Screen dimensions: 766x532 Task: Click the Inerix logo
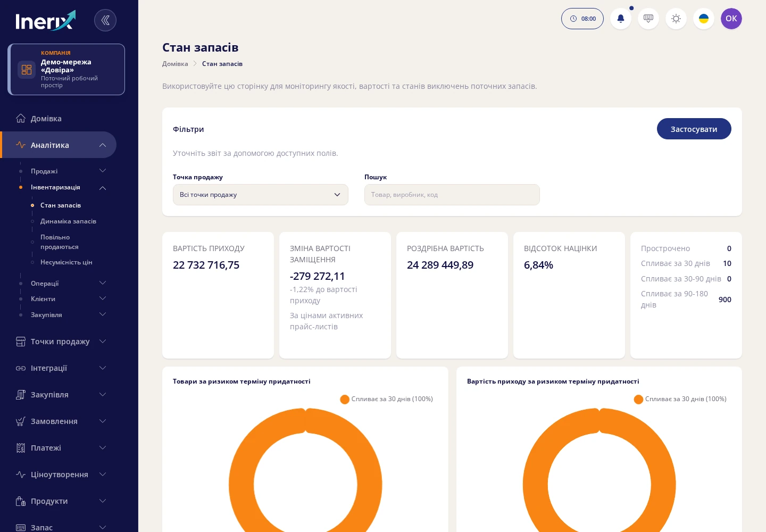(x=46, y=21)
